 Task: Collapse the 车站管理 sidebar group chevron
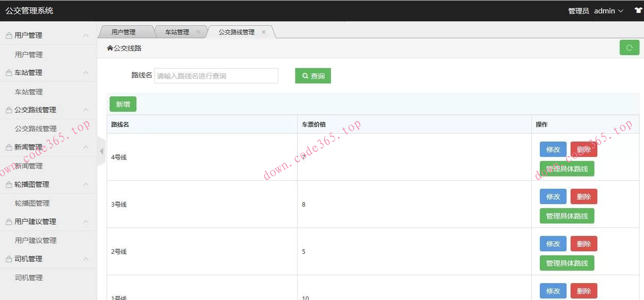coord(86,73)
